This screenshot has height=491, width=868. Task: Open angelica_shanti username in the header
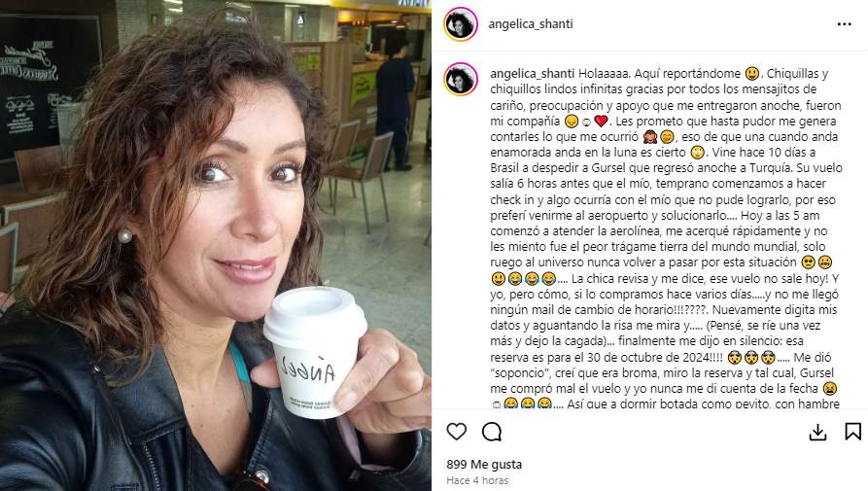[x=531, y=23]
